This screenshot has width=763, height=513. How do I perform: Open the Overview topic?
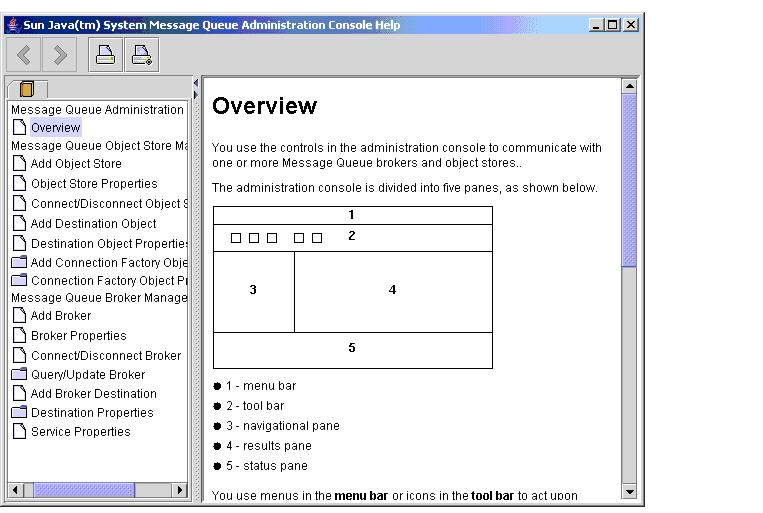tap(55, 128)
